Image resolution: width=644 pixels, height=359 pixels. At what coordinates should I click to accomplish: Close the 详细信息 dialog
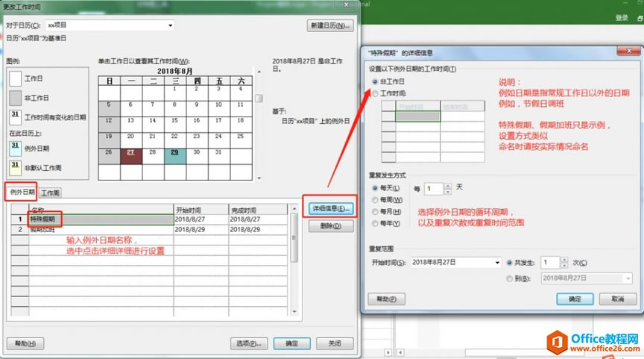tap(629, 51)
